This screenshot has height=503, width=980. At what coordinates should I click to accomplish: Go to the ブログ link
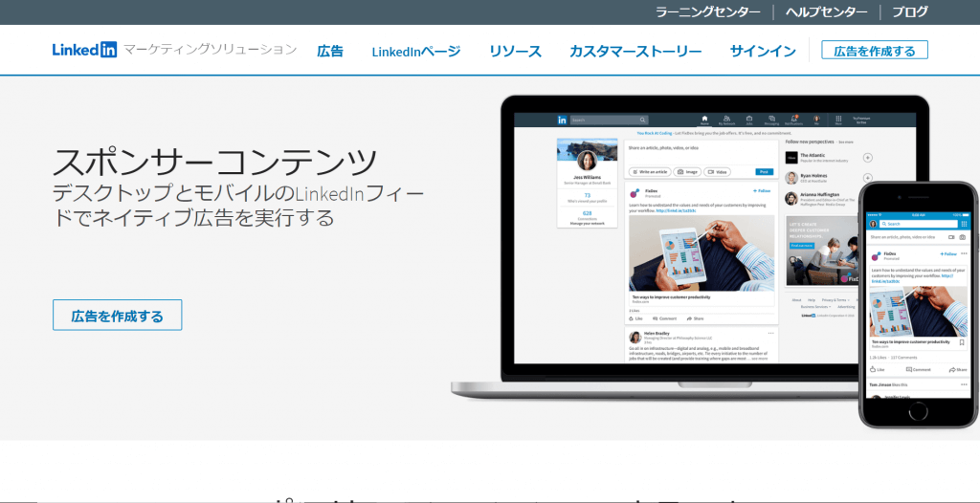pyautogui.click(x=909, y=11)
